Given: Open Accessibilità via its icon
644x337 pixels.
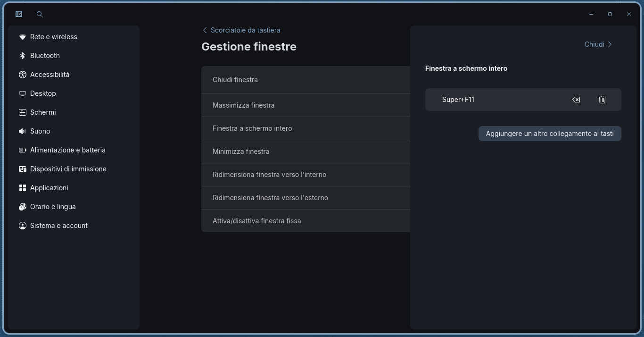Looking at the screenshot, I should [22, 75].
